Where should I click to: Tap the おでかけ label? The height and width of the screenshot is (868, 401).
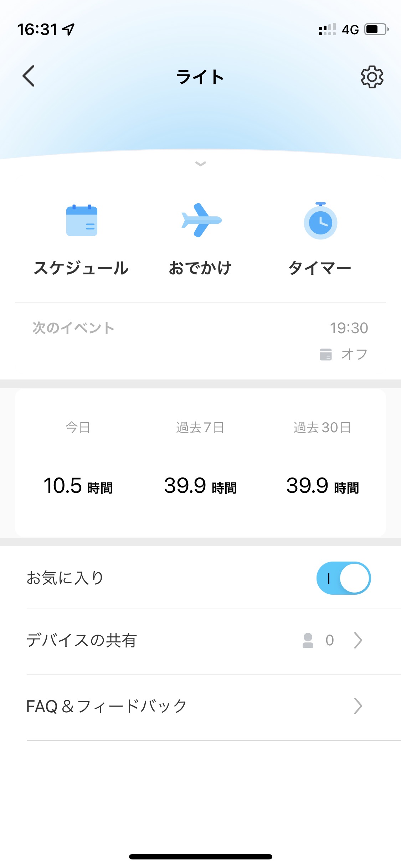pyautogui.click(x=200, y=268)
